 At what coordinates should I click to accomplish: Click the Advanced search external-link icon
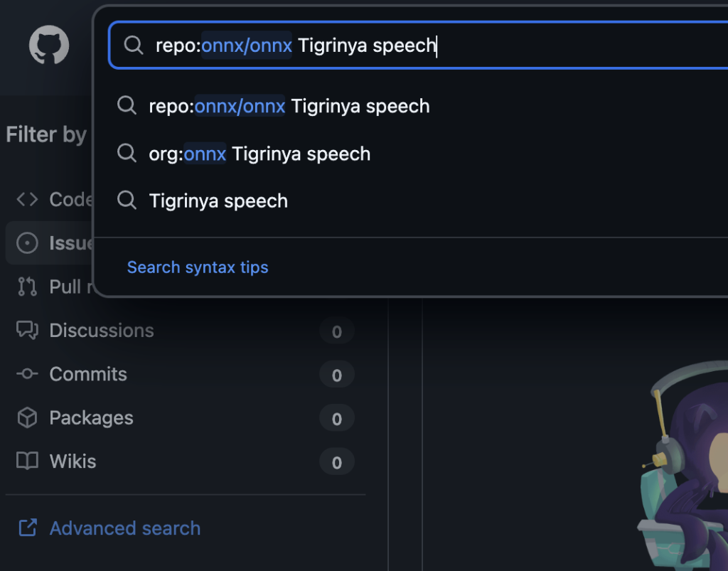28,528
